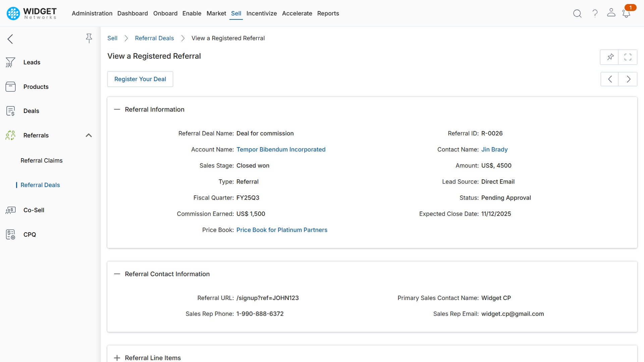The image size is (644, 362).
Task: Expand record to fullscreen view
Action: tap(628, 57)
